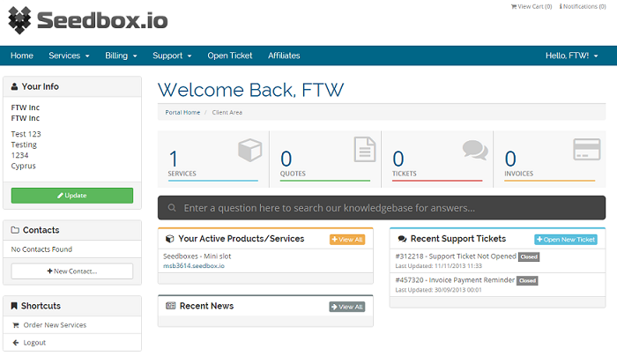Click the credit card icon on Invoices tile

pyautogui.click(x=587, y=149)
